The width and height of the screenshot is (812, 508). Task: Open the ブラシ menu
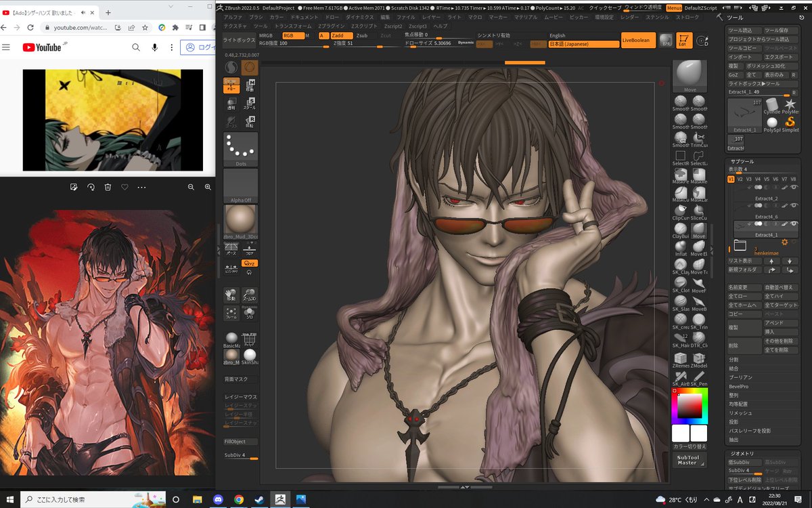point(256,17)
